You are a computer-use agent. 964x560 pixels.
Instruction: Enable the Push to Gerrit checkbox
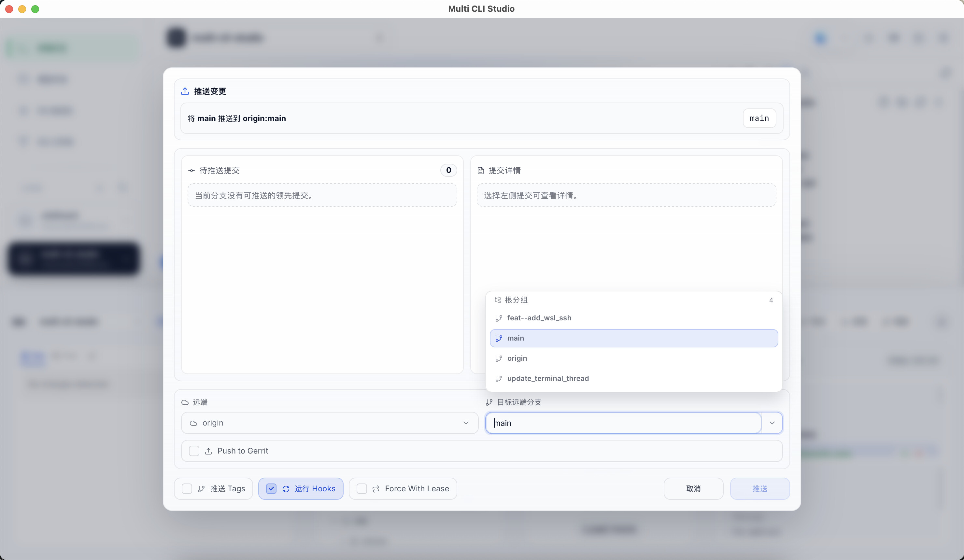point(194,451)
